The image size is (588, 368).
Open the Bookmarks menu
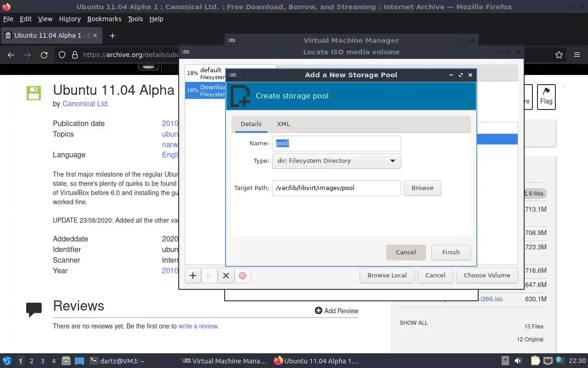point(104,19)
